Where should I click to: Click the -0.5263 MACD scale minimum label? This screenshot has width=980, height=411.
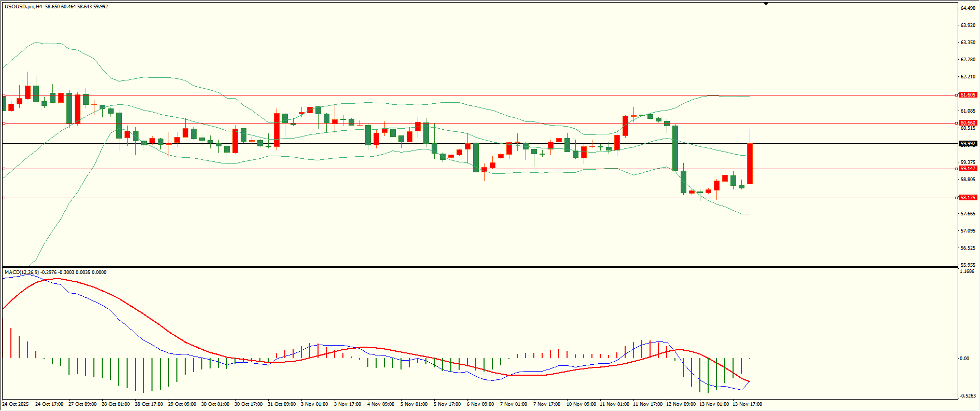tap(967, 396)
